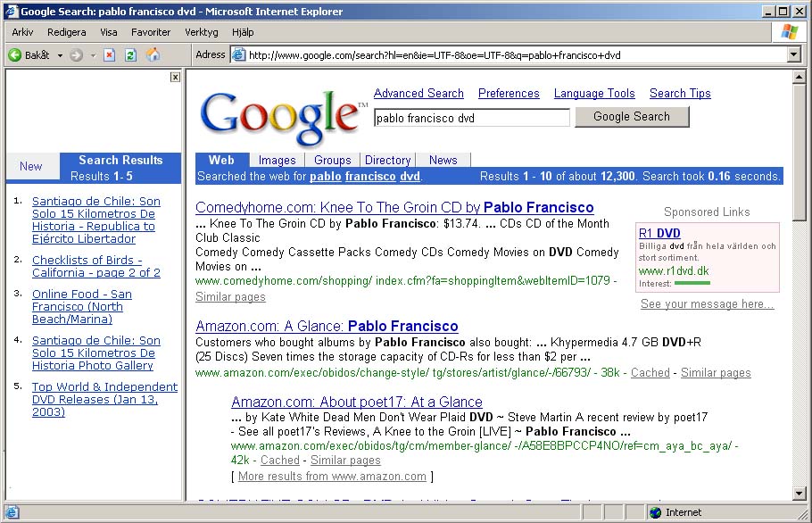
Task: Switch to the Directory tab
Action: click(x=388, y=160)
